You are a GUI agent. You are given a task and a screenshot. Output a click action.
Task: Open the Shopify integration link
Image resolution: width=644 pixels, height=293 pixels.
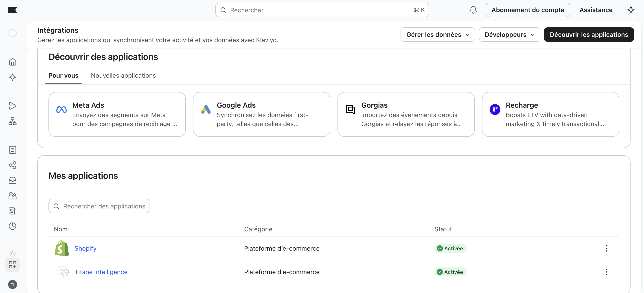(85, 249)
